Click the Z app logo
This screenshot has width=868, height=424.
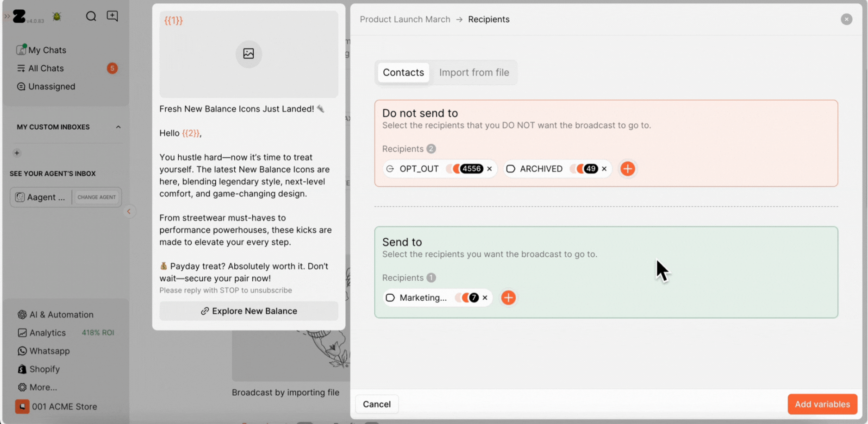[x=19, y=16]
